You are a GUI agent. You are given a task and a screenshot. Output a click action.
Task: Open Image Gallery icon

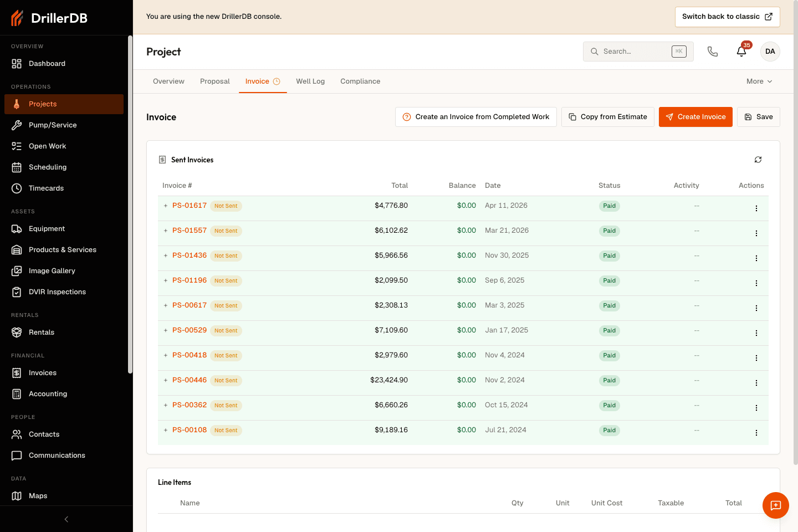click(17, 271)
